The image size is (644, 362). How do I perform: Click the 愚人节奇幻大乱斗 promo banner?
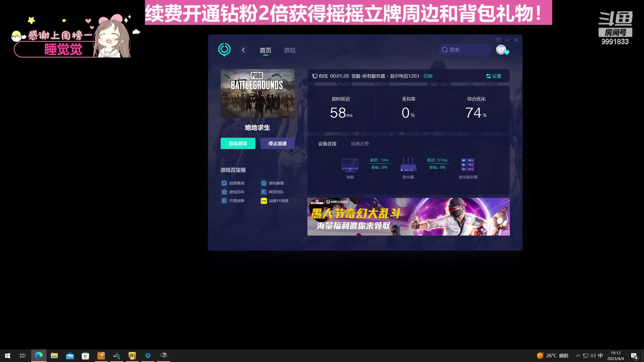(x=409, y=217)
